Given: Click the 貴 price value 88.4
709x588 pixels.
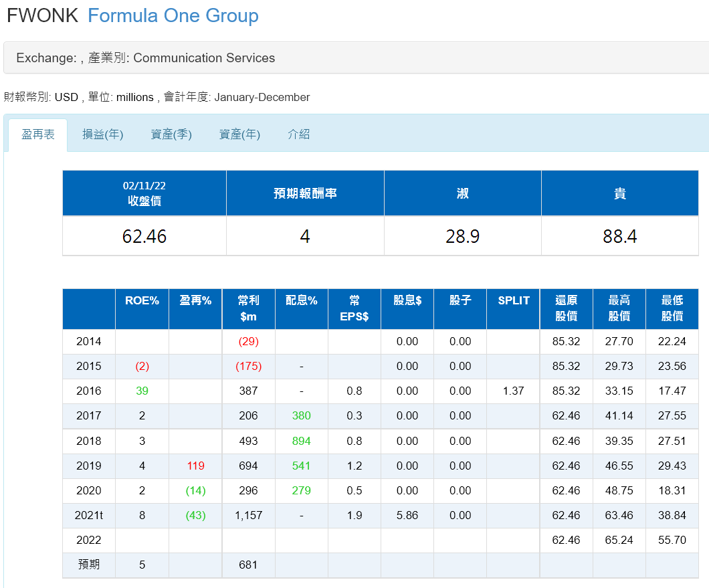Looking at the screenshot, I should [x=620, y=236].
